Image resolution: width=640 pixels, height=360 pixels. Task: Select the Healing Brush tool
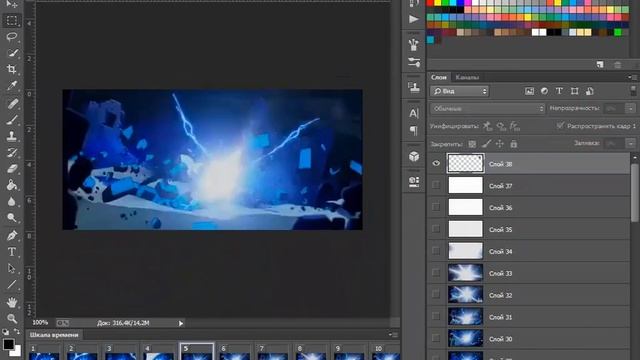point(12,104)
